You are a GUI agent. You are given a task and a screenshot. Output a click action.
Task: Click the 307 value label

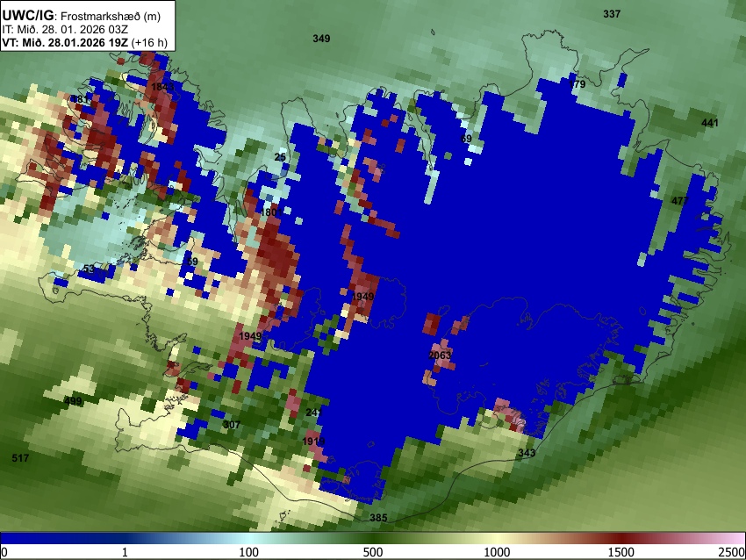tap(232, 425)
